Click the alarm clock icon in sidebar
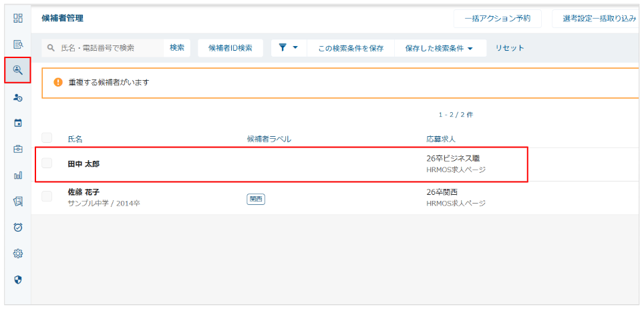644x309 pixels. 18,227
